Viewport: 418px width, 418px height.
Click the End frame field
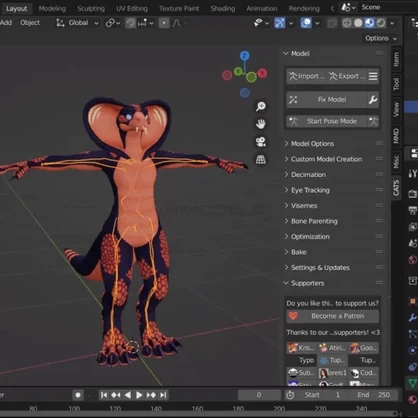tap(374, 395)
